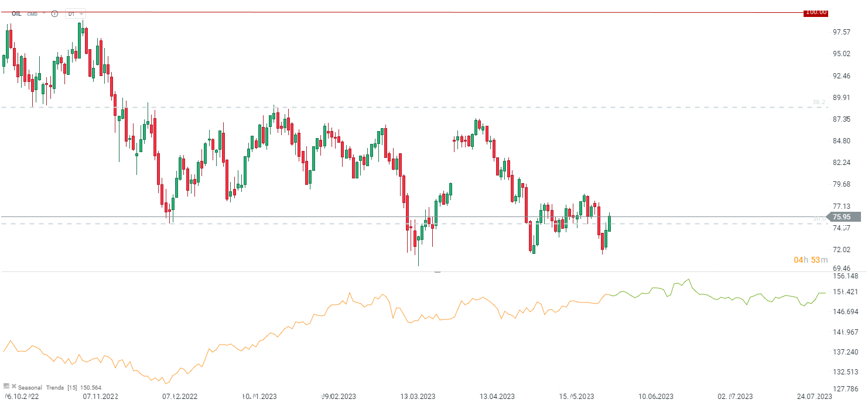The width and height of the screenshot is (868, 406).
Task: Open Seasonal Trends indicator settings icon
Action: (6, 386)
